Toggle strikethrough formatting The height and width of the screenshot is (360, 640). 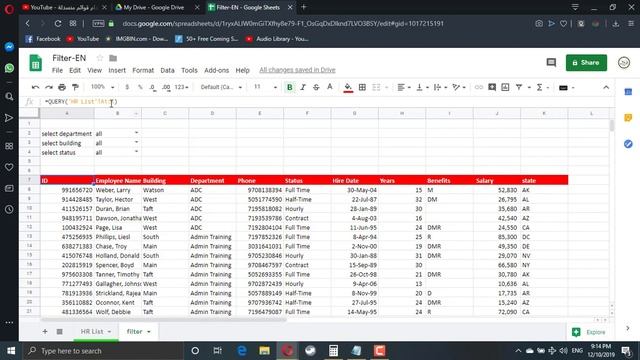pos(316,87)
